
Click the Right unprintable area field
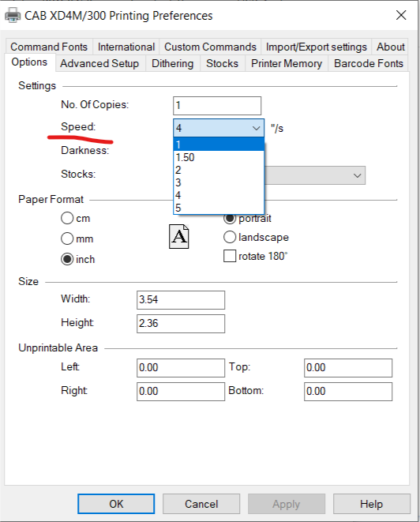pyautogui.click(x=181, y=392)
